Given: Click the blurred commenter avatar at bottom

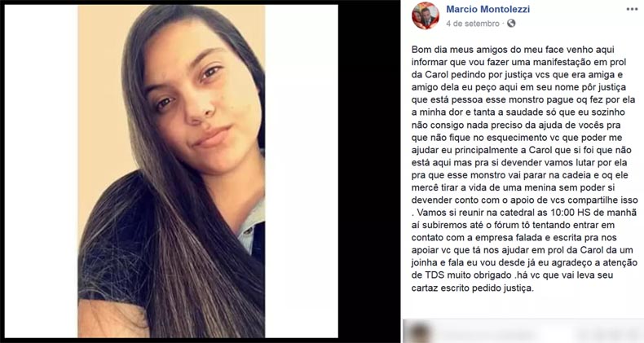Looking at the screenshot, I should (420, 332).
